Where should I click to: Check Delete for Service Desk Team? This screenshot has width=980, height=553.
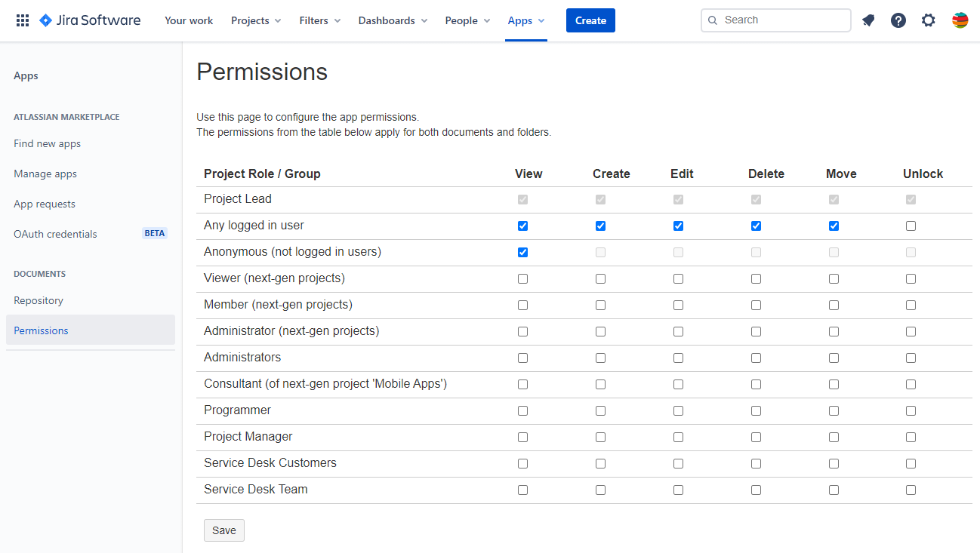[756, 490]
